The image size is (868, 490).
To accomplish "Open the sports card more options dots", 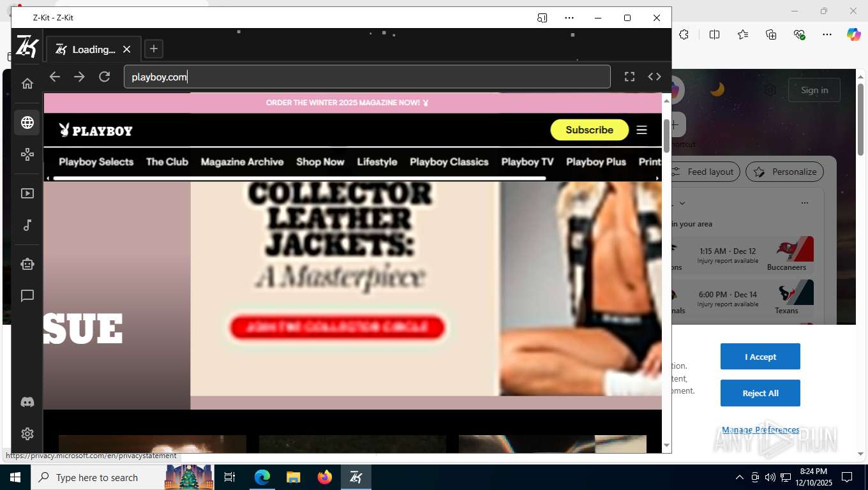I will pyautogui.click(x=804, y=203).
